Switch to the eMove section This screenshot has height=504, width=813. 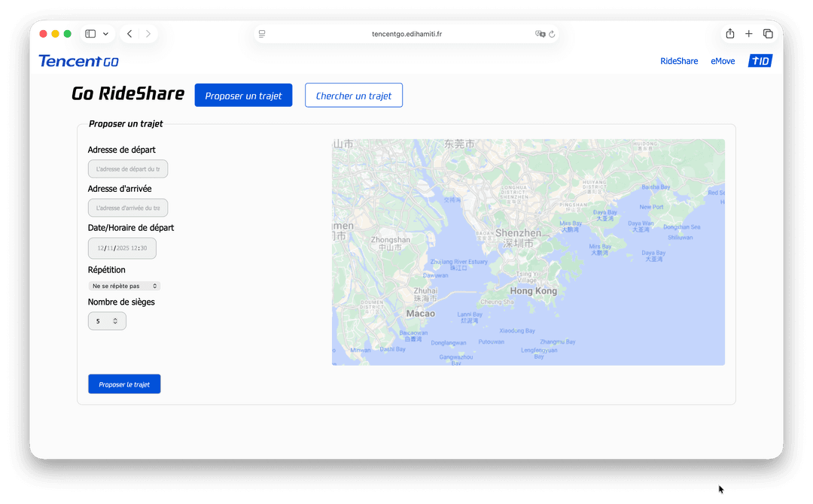point(723,61)
